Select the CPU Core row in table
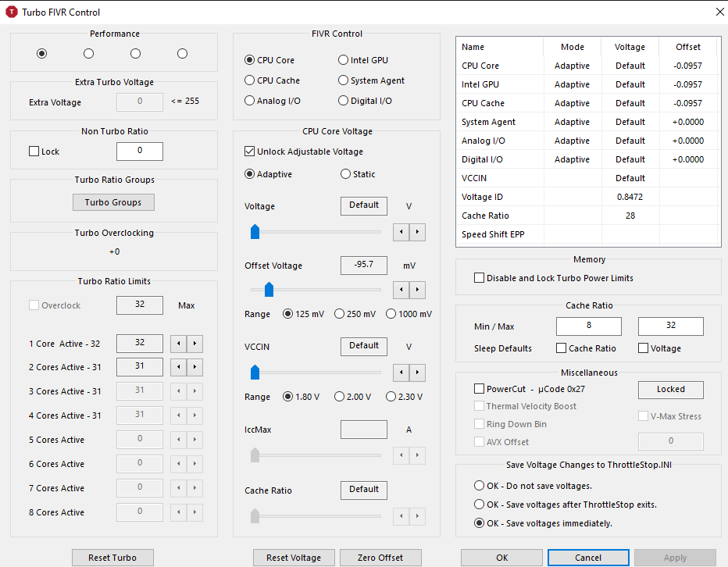The image size is (728, 567). point(587,66)
